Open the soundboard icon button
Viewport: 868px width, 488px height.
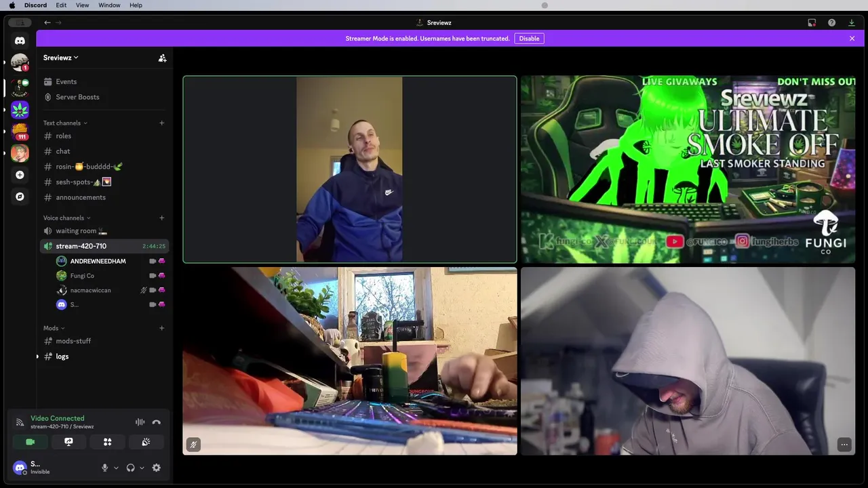click(x=146, y=442)
